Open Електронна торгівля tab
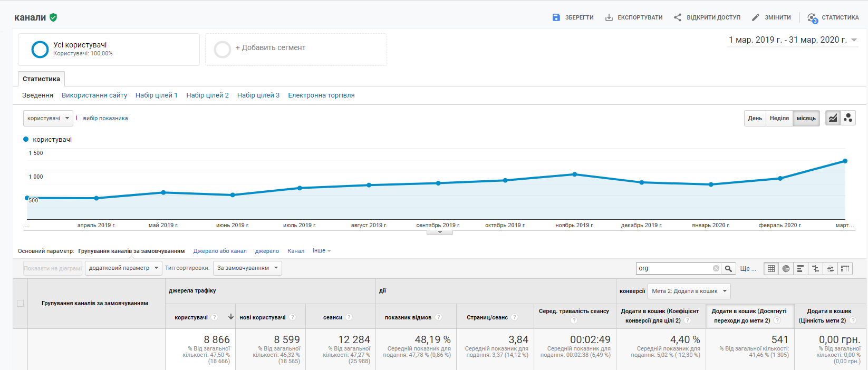 [321, 95]
